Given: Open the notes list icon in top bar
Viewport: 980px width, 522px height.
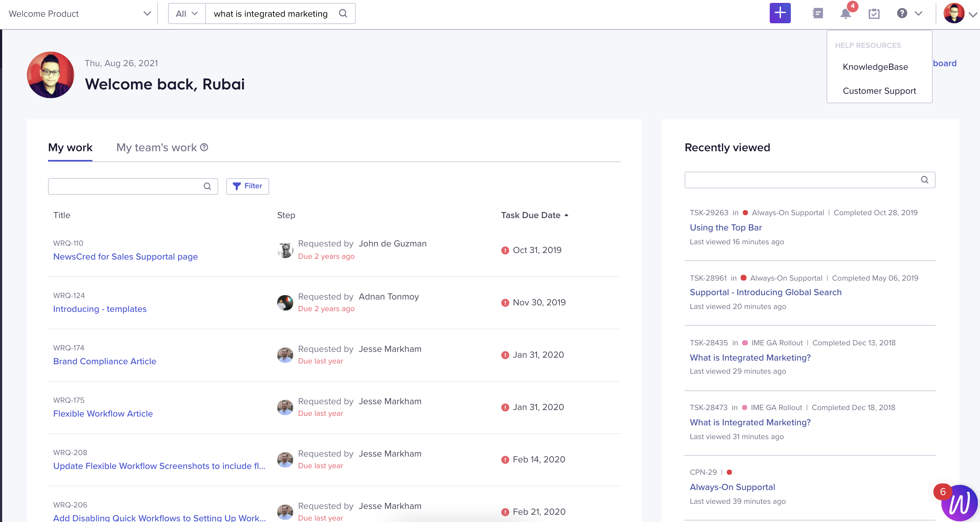Looking at the screenshot, I should click(x=817, y=14).
